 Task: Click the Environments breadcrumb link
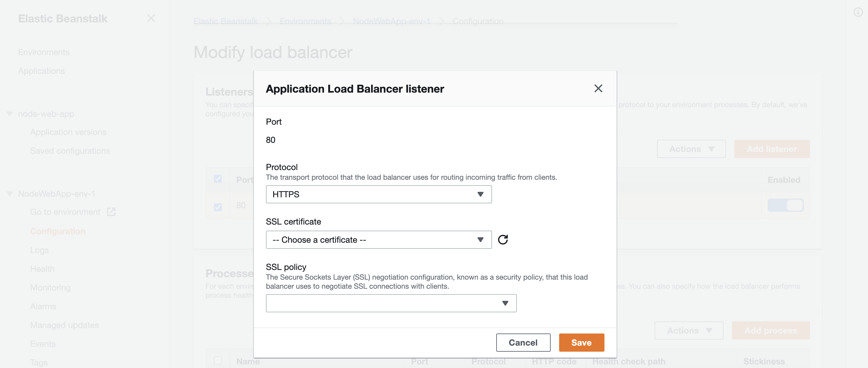pyautogui.click(x=305, y=21)
